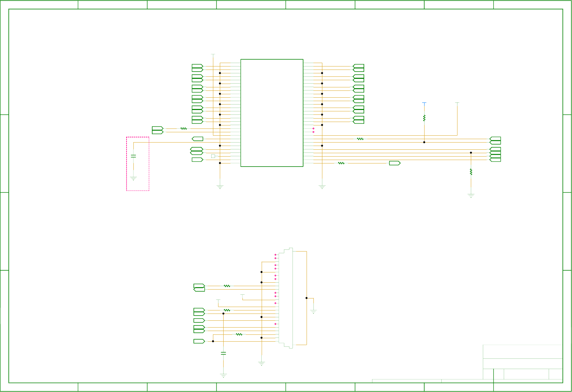
Task: Select bottom resistor feeding the lower connector
Action: click(x=239, y=334)
